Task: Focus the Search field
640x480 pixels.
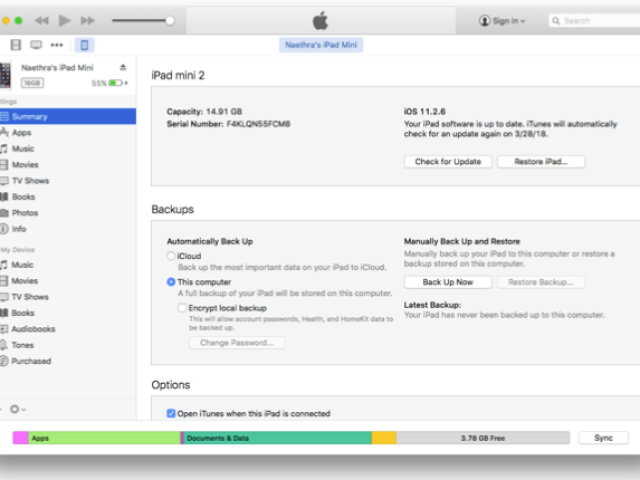Action: pyautogui.click(x=594, y=20)
